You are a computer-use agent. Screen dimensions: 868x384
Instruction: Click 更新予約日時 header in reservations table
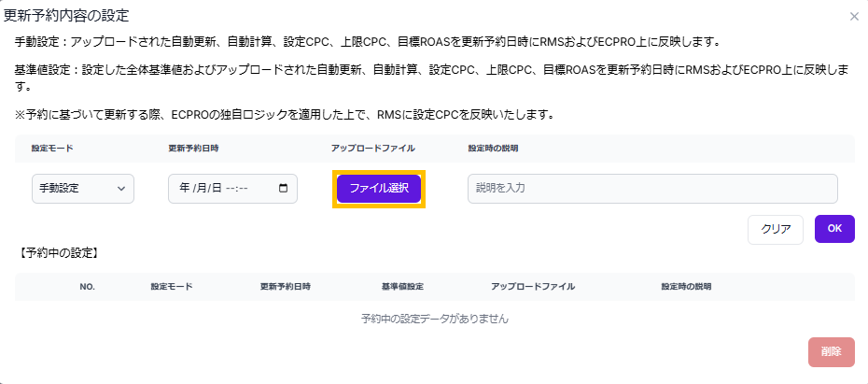click(285, 287)
